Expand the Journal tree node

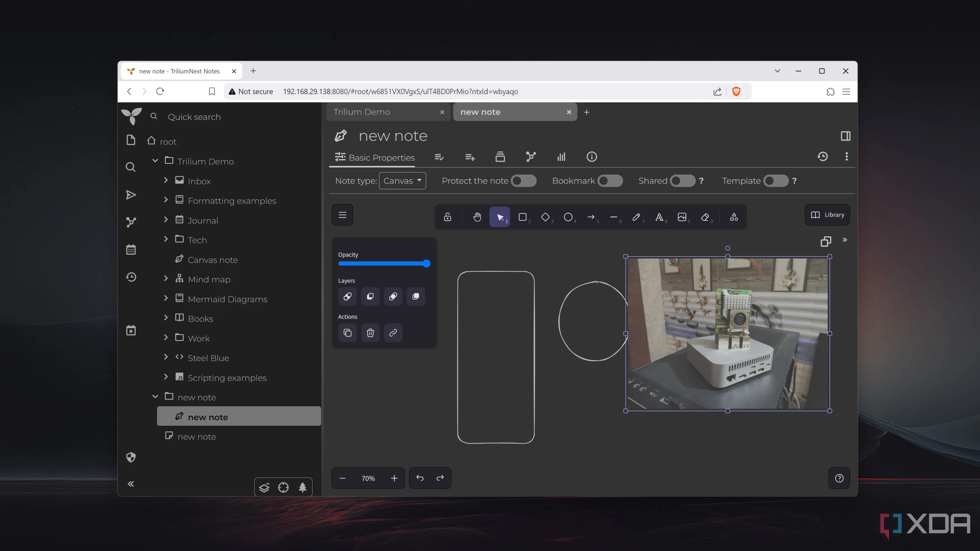166,220
